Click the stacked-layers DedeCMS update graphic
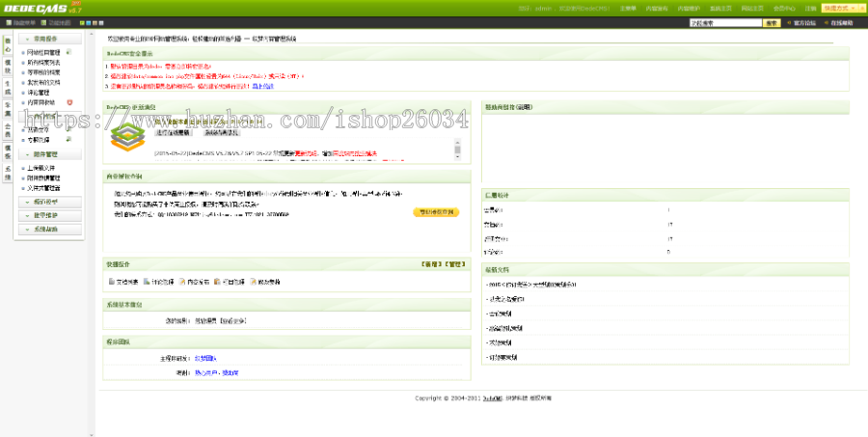This screenshot has height=437, width=868. pos(127,137)
